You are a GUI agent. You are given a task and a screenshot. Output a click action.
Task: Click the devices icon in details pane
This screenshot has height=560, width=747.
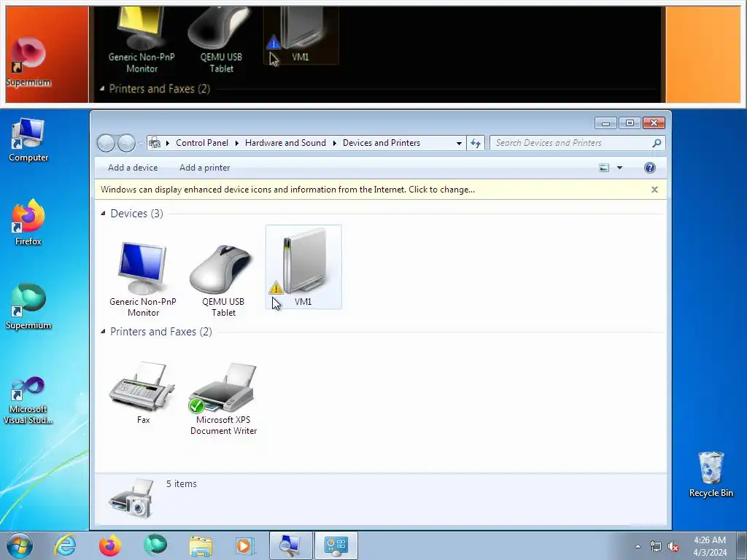point(131,498)
